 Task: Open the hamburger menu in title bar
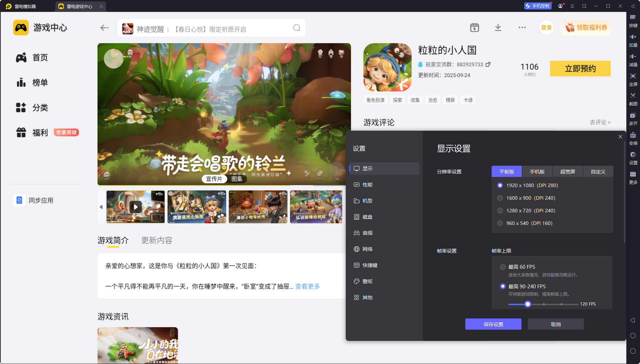pyautogui.click(x=572, y=6)
